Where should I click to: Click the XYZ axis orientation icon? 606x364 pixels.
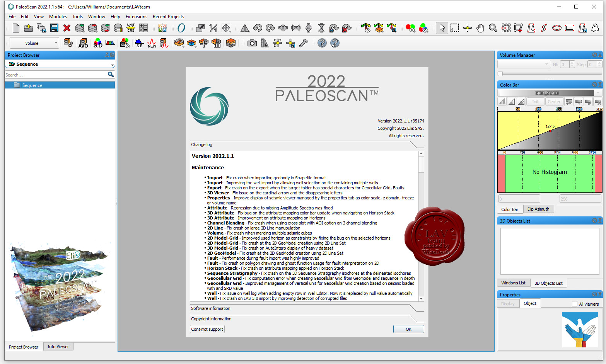point(277,43)
